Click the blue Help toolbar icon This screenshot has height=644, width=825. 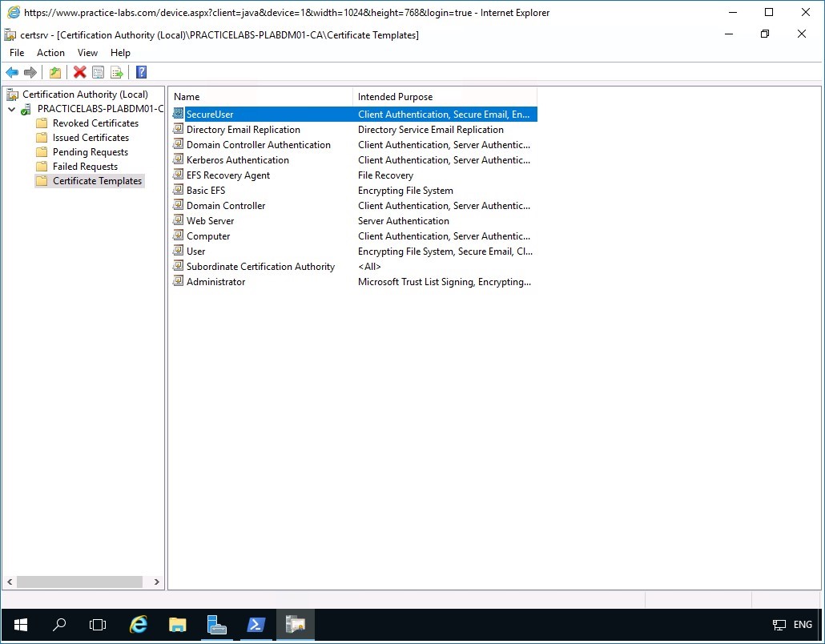[142, 72]
